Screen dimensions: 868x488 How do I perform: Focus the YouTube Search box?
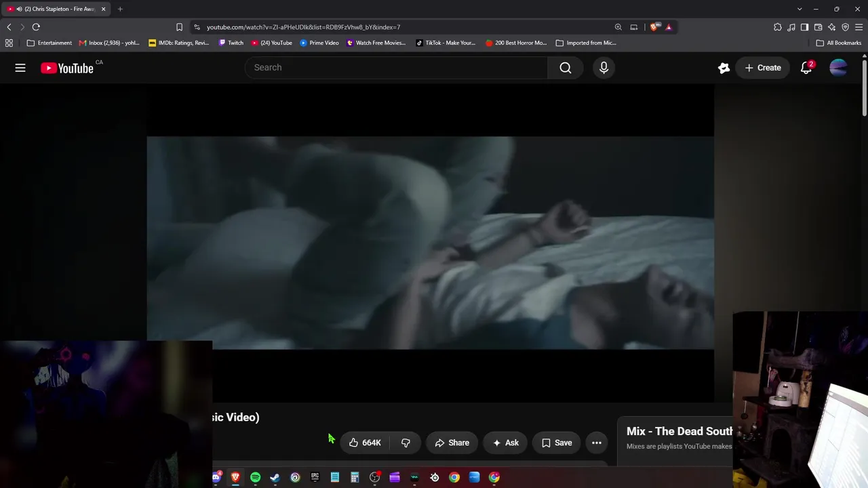(396, 68)
